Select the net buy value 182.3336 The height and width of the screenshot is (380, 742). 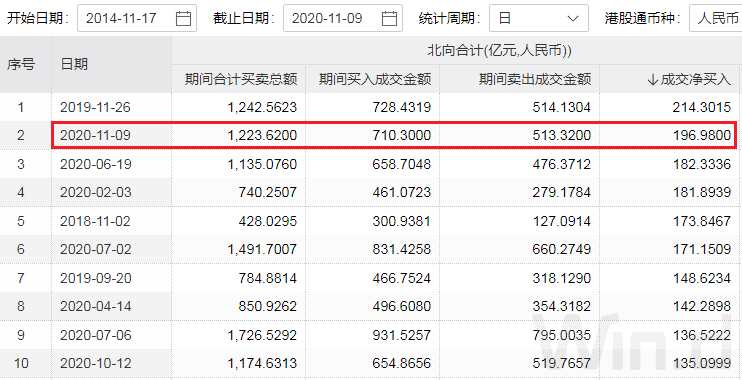click(x=702, y=164)
